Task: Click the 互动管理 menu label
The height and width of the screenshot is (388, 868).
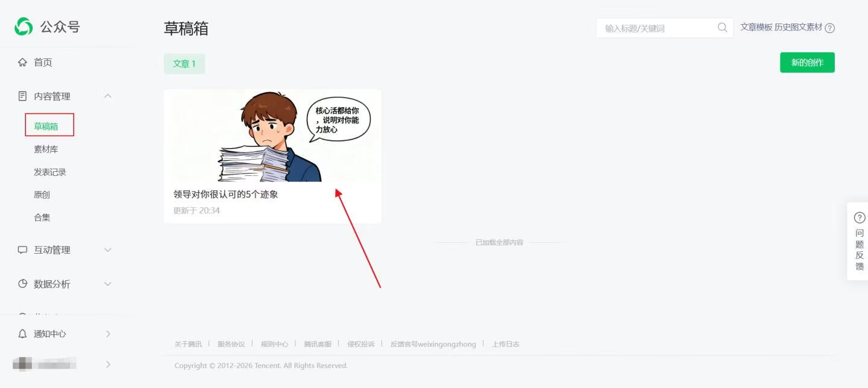Action: pyautogui.click(x=52, y=249)
